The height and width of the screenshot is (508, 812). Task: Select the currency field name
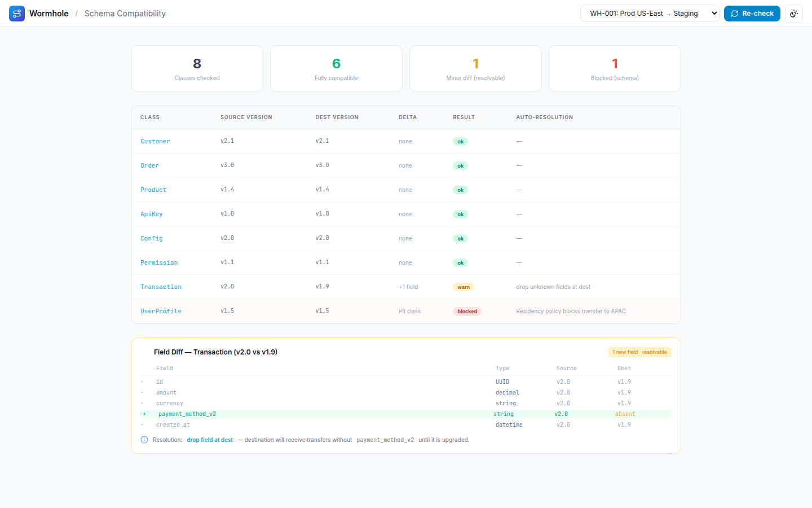170,403
